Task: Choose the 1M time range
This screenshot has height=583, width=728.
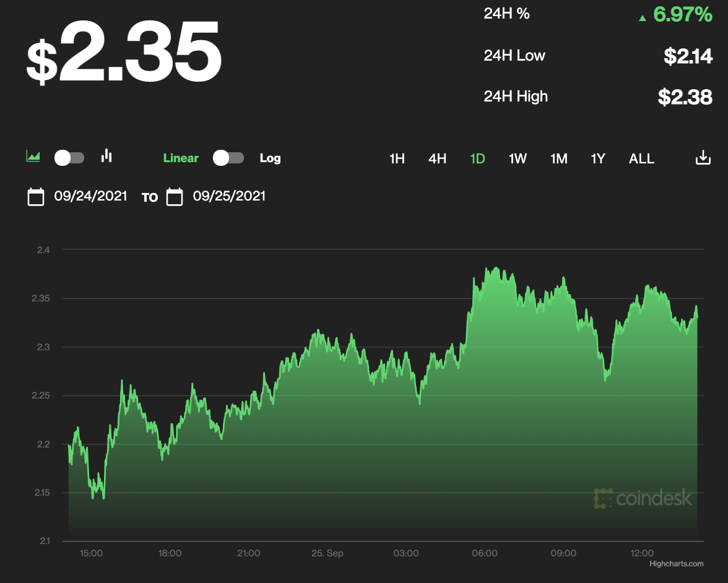Action: click(558, 158)
